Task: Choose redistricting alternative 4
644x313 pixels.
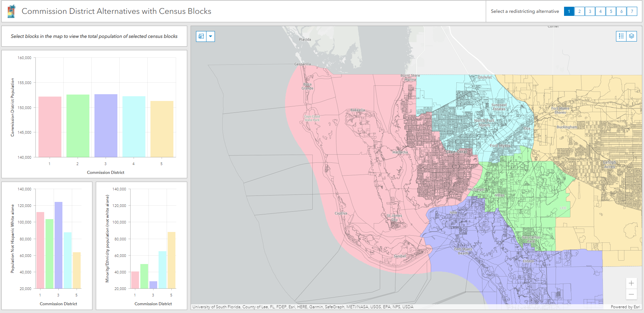Action: pos(600,11)
